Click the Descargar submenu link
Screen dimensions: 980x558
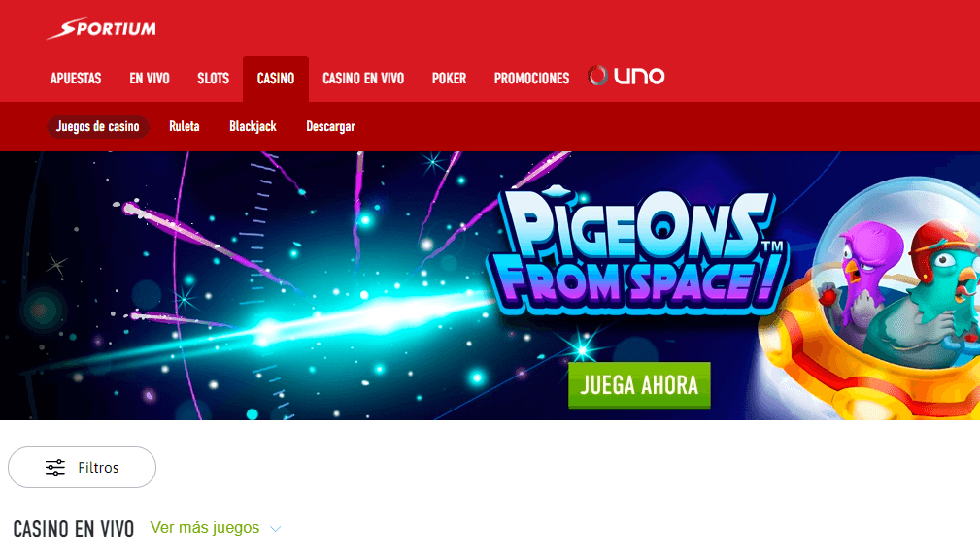[x=330, y=127]
